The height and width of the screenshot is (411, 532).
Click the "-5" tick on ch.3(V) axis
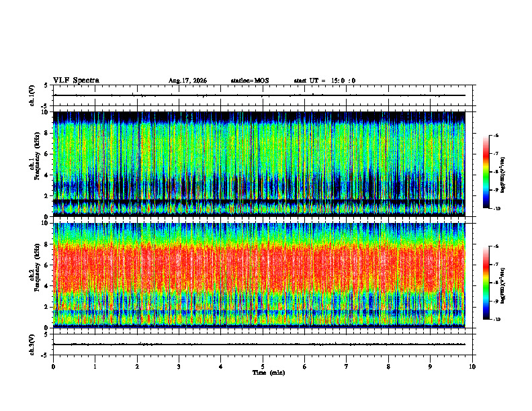[44, 355]
